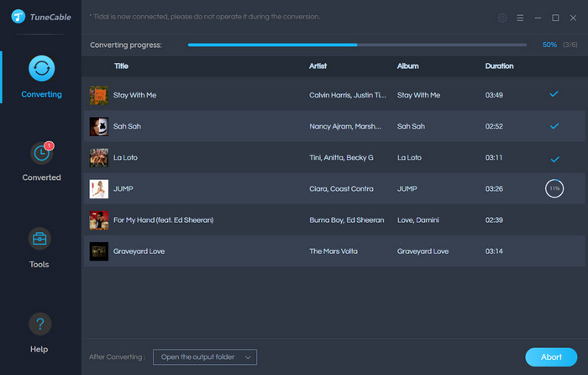
Task: Click the 02:52 duration value
Action: (x=494, y=126)
